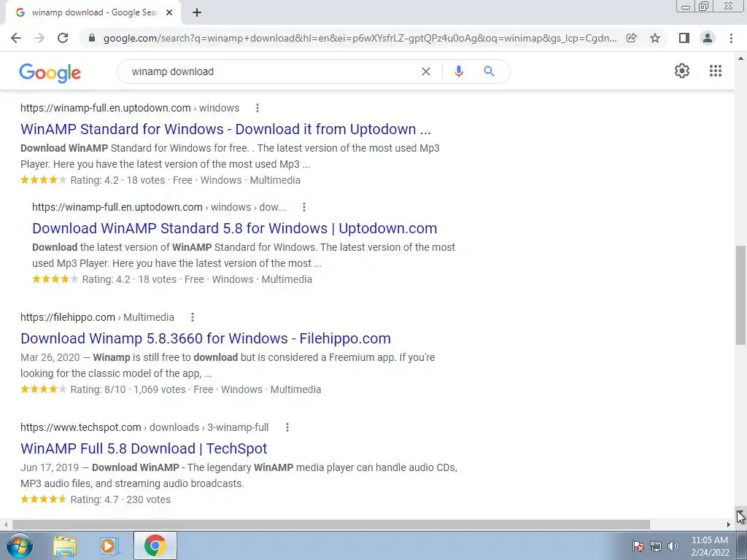
Task: Reload the page with the refresh icon
Action: [63, 38]
